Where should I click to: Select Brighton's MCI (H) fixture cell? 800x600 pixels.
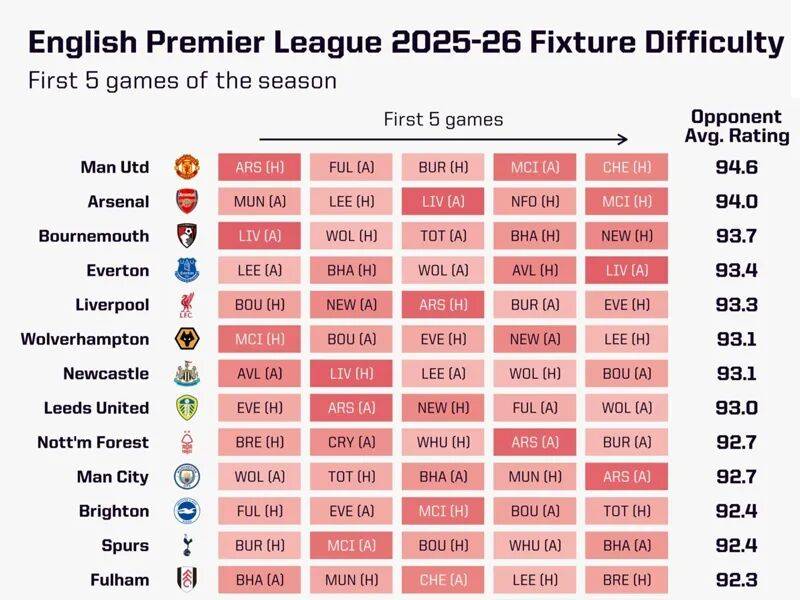(x=444, y=511)
